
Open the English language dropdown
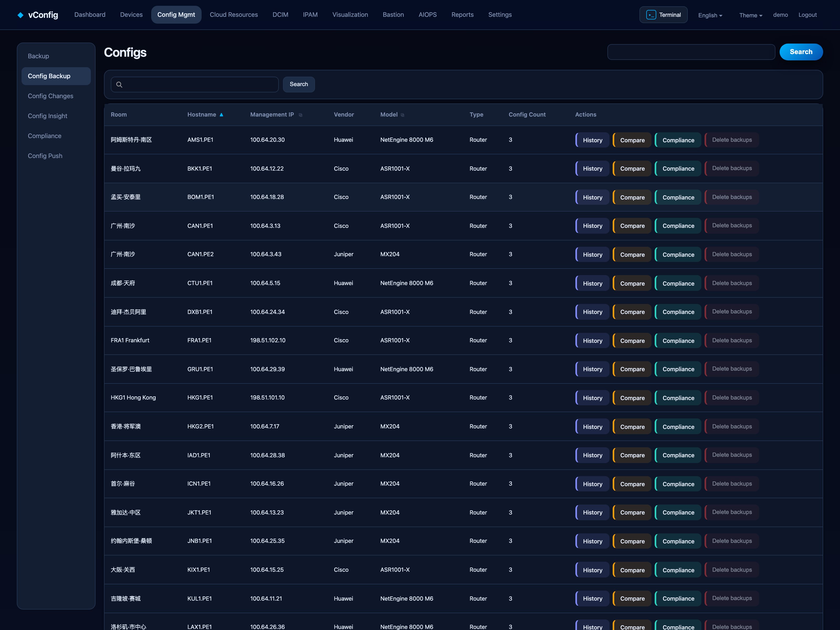(x=710, y=15)
